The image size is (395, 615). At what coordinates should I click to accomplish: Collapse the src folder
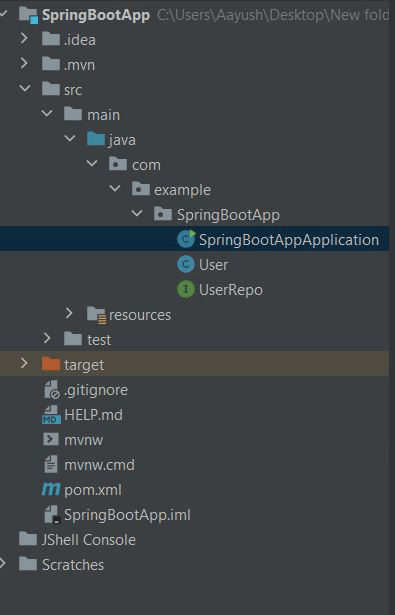pos(25,89)
